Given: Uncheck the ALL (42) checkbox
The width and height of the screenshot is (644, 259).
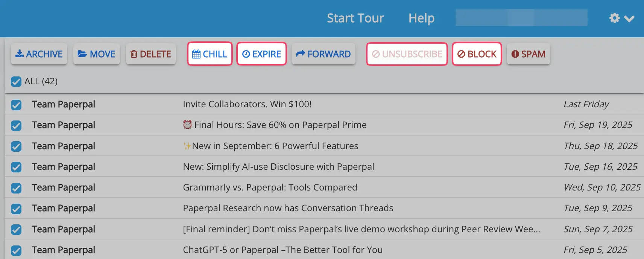Looking at the screenshot, I should (x=16, y=82).
